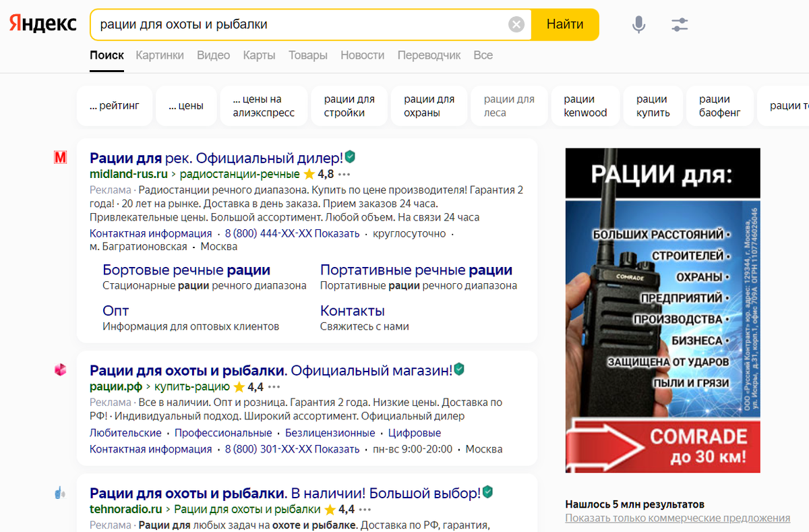Click the рации.рф pink cube favicon
Viewport: 809px width, 532px height.
pyautogui.click(x=61, y=370)
